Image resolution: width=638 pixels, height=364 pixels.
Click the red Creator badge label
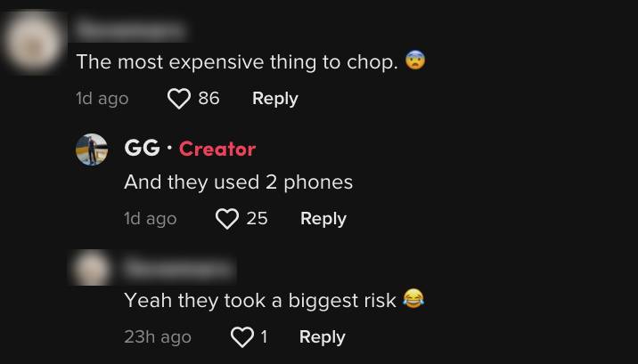pyautogui.click(x=217, y=149)
